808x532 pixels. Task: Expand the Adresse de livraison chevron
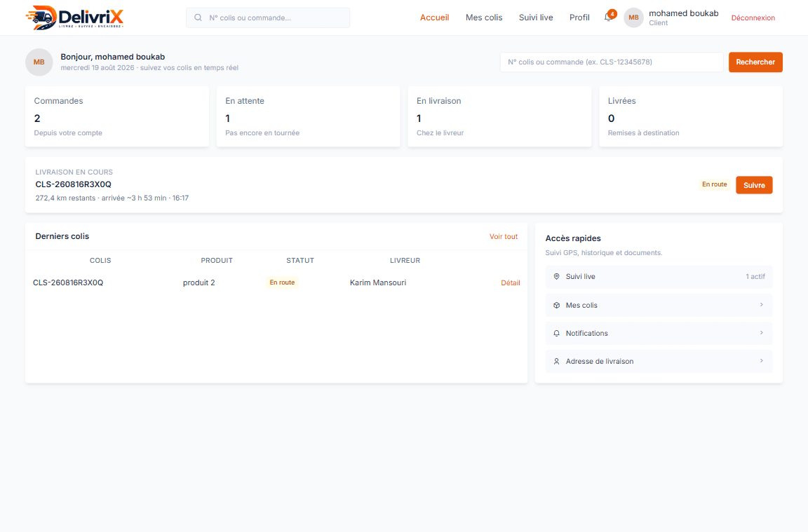click(762, 360)
